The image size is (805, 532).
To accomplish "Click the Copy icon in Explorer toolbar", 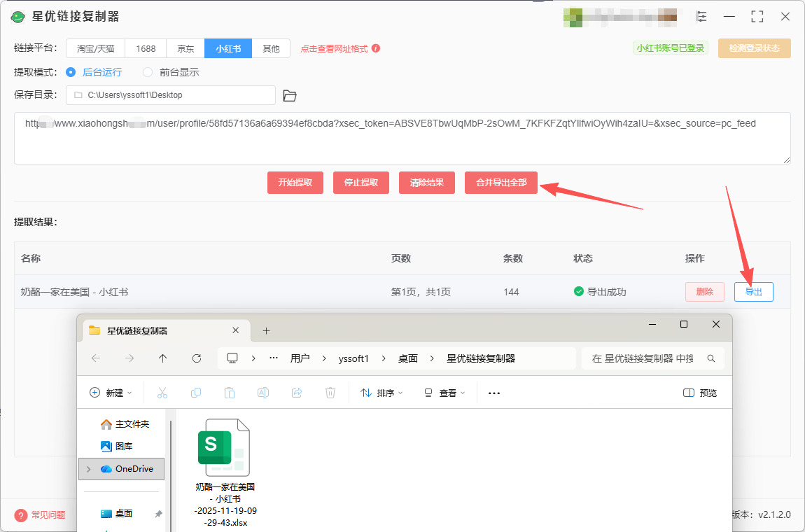I will click(195, 393).
